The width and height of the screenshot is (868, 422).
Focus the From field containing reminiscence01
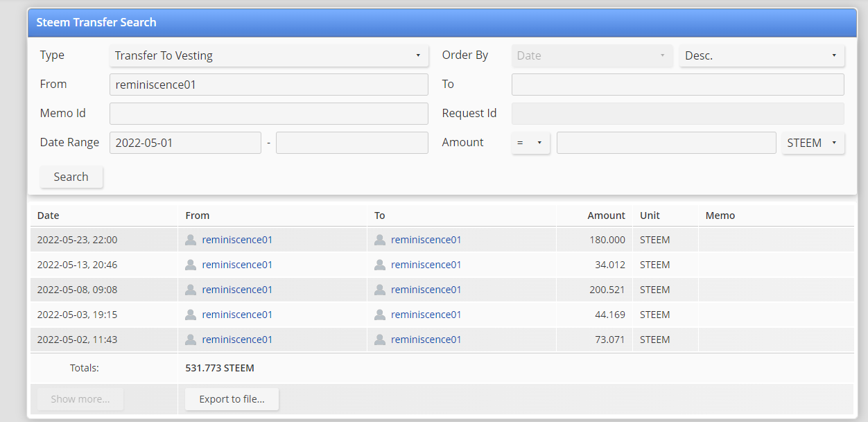click(x=269, y=85)
